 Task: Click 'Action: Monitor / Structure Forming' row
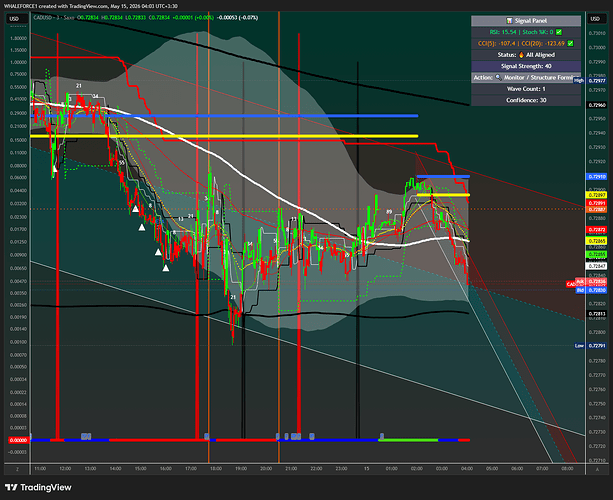click(526, 77)
